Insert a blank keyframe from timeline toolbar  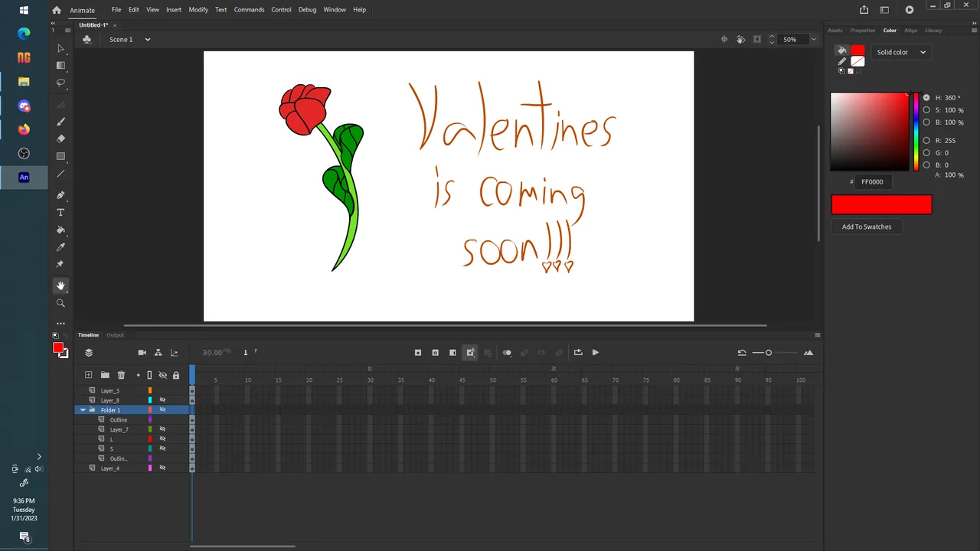[x=435, y=353]
